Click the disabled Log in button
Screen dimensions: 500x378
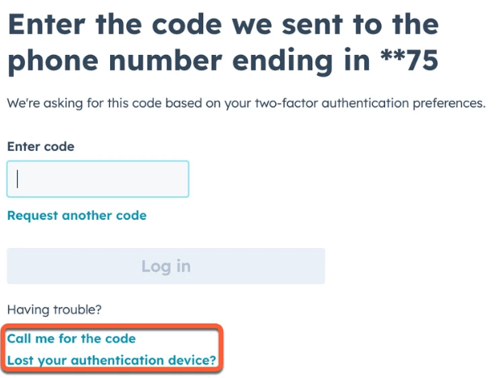pos(166,266)
